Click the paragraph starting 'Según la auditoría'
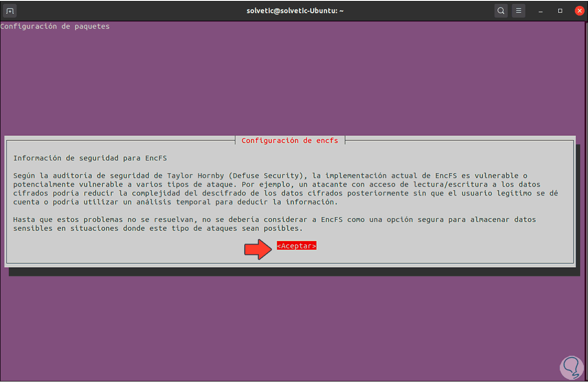This screenshot has width=588, height=383. pos(286,189)
